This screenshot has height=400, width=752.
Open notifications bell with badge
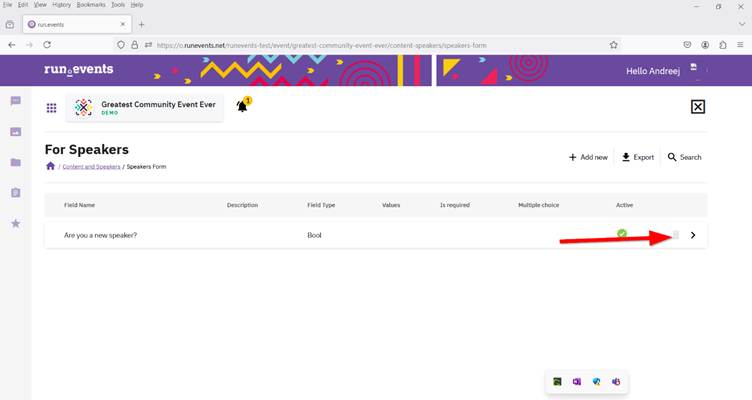pyautogui.click(x=242, y=106)
